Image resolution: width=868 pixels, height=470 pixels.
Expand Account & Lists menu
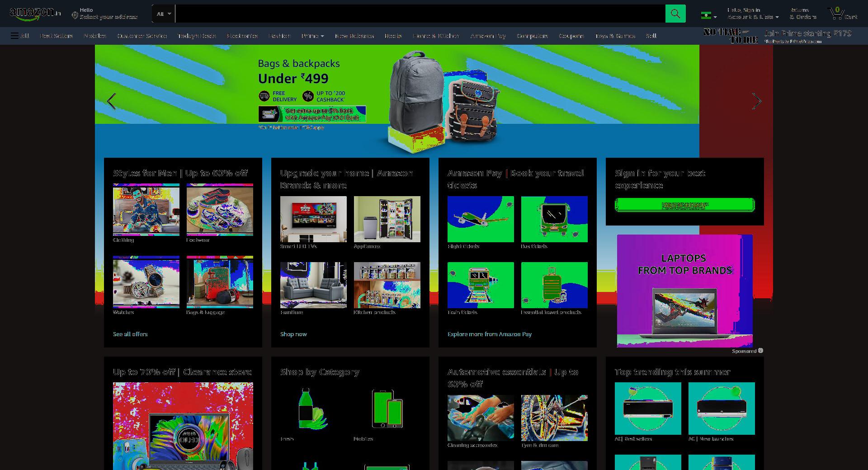click(x=753, y=14)
